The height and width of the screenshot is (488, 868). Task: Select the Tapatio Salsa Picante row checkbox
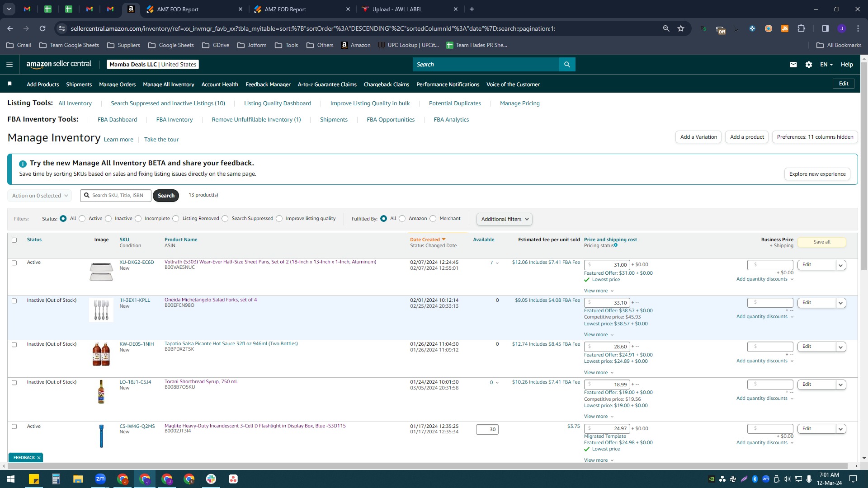pyautogui.click(x=14, y=344)
